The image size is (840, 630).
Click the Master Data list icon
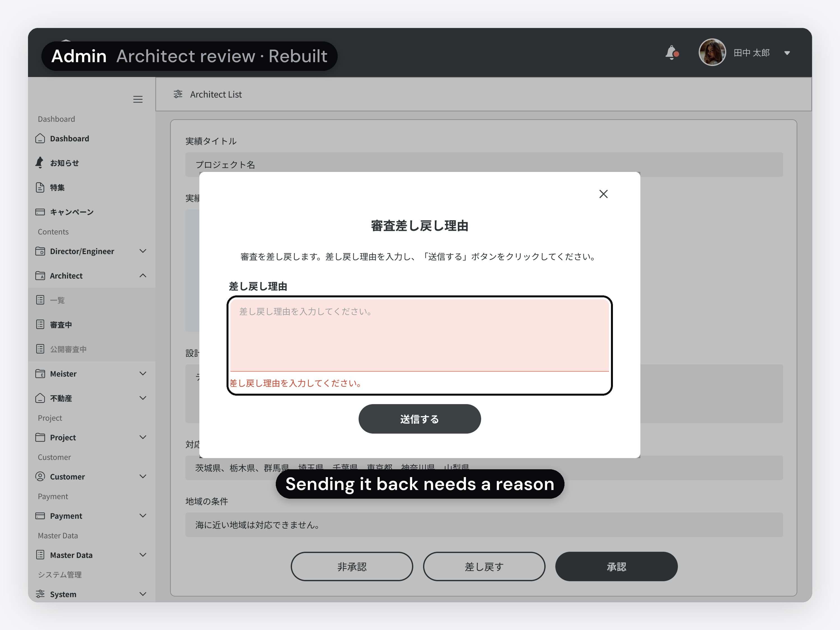tap(40, 555)
